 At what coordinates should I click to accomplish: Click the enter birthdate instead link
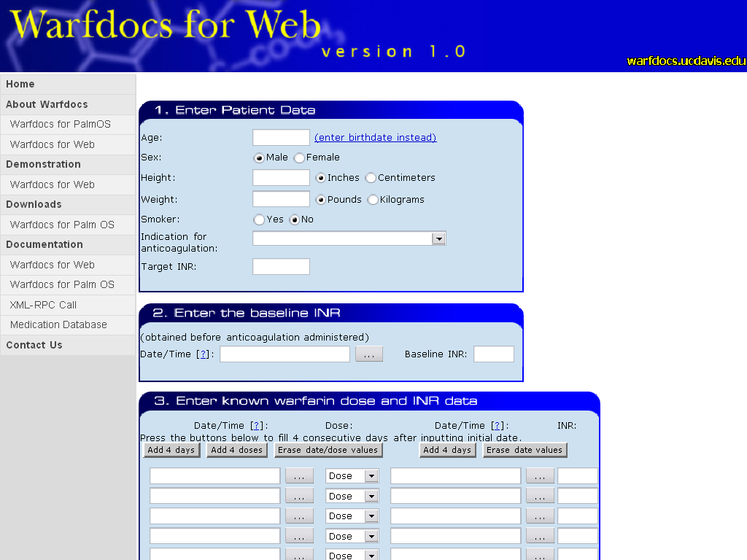coord(376,138)
